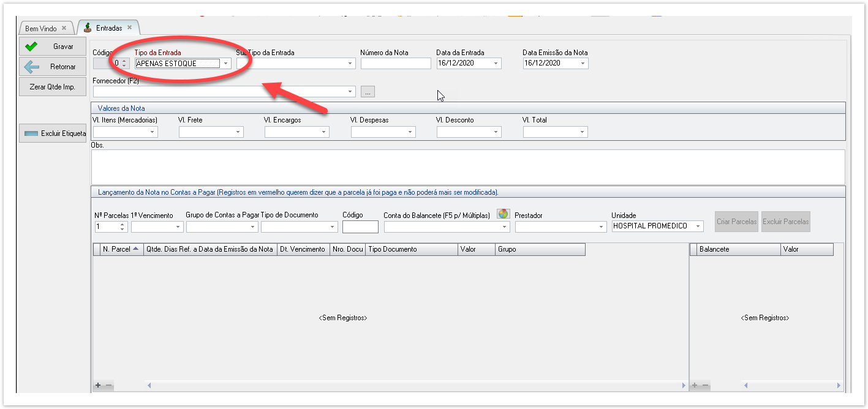The image size is (868, 409).
Task: Click the parcels grid horizontal scrollbar right arrow
Action: point(684,385)
